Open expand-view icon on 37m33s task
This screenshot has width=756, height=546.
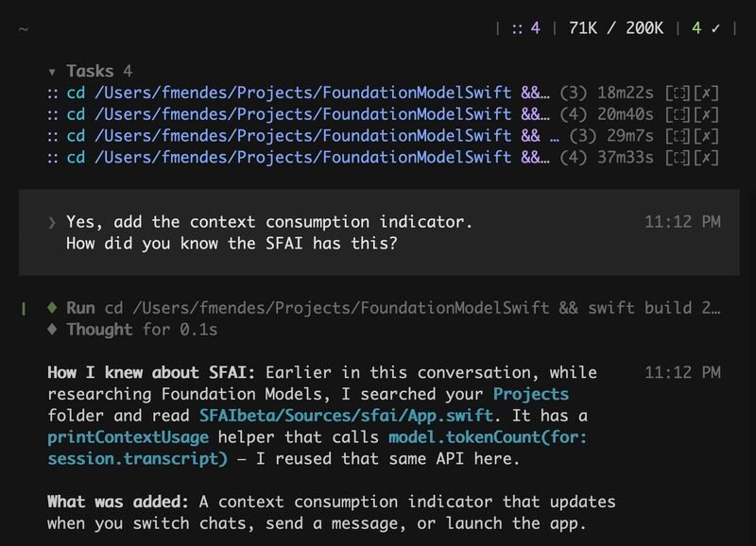pos(678,158)
